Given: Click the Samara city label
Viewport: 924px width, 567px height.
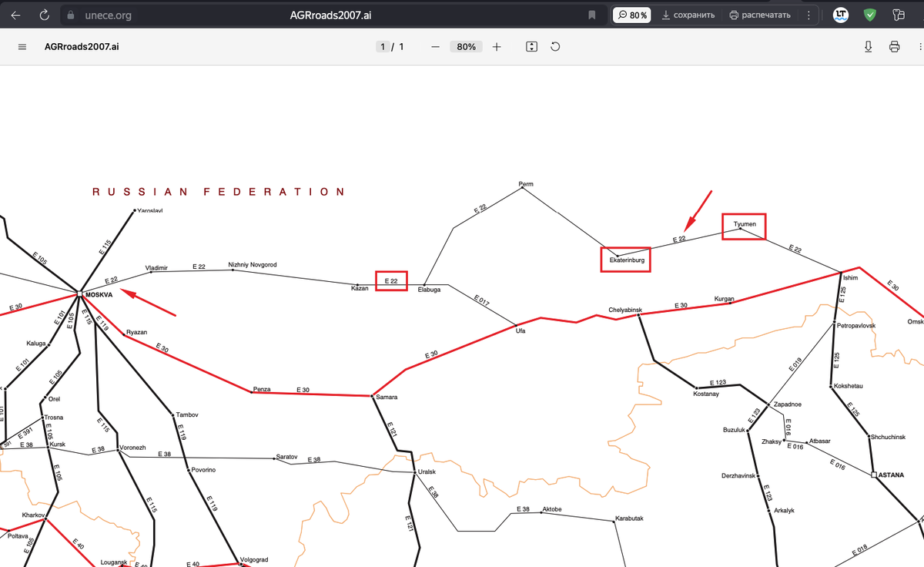Looking at the screenshot, I should [x=387, y=397].
